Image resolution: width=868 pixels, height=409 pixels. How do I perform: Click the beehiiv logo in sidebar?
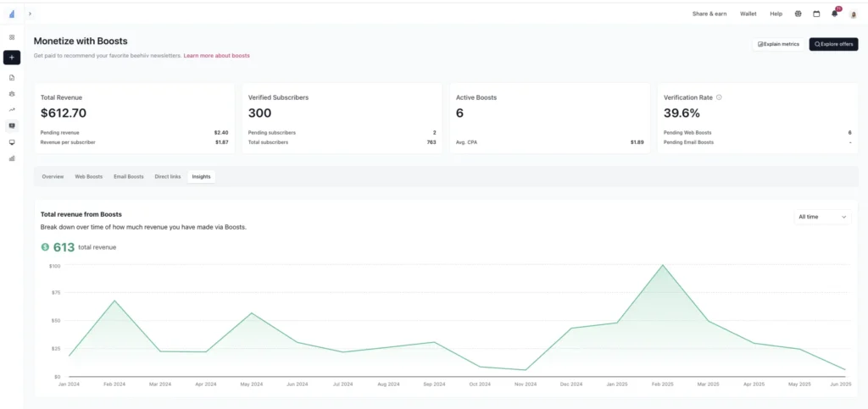[12, 14]
